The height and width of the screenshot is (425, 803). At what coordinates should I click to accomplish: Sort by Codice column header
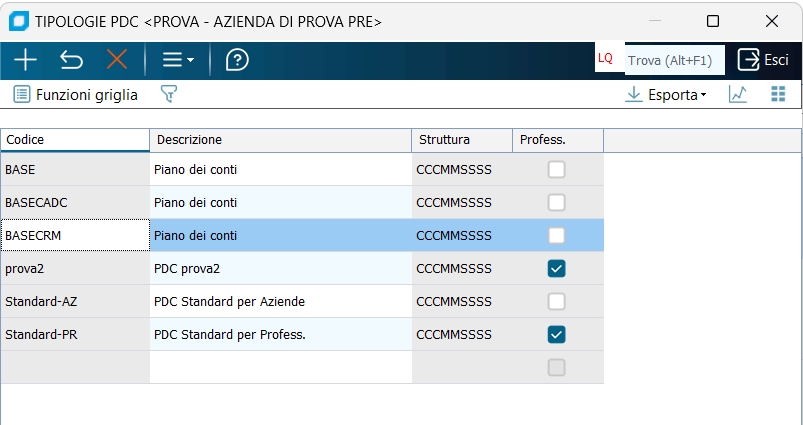pos(75,140)
